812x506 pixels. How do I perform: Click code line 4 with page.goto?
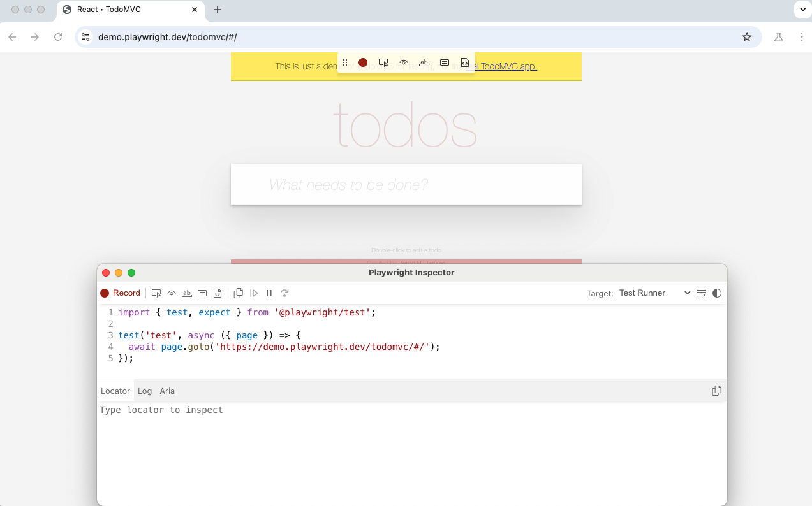pos(284,347)
